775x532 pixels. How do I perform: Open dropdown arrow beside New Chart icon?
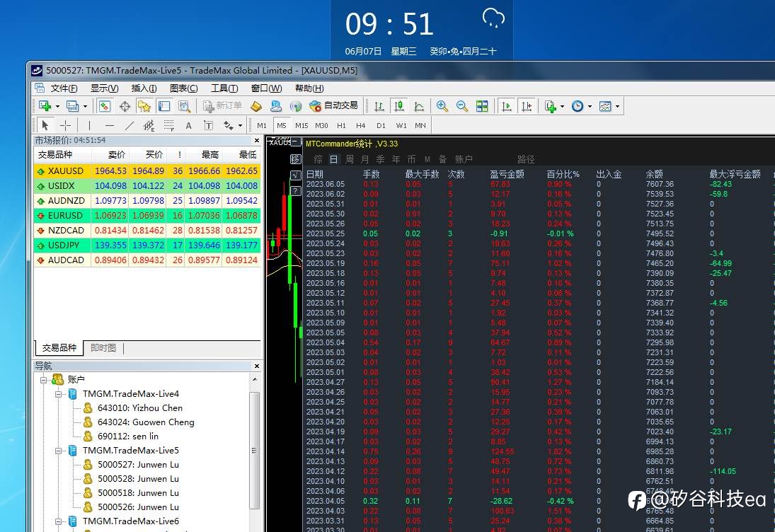click(x=57, y=106)
